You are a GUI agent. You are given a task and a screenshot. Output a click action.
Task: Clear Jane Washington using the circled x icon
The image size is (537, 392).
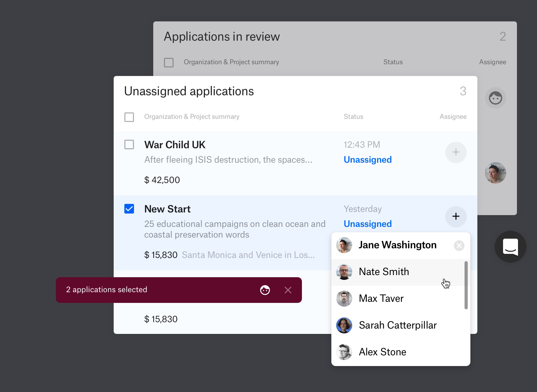coord(459,245)
